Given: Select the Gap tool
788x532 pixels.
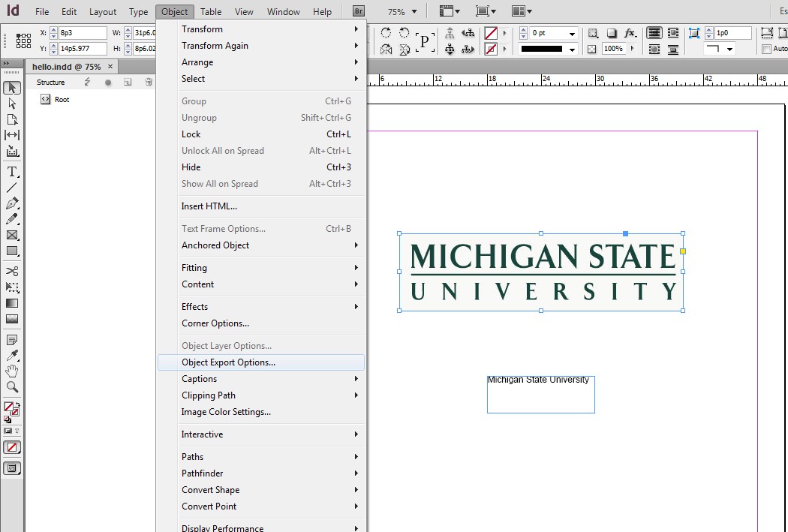Looking at the screenshot, I should (12, 135).
